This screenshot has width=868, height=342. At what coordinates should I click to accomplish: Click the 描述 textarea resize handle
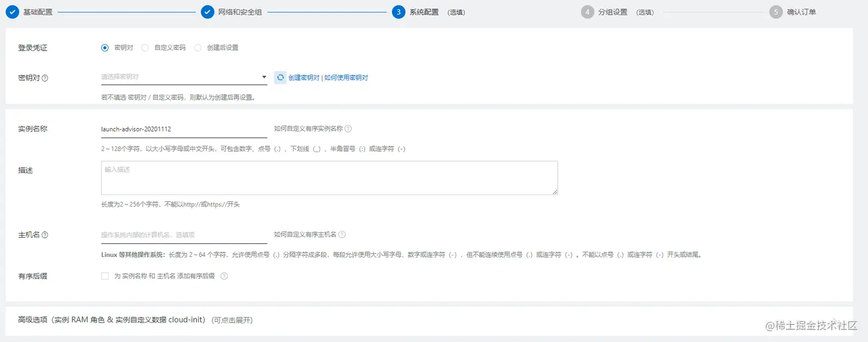click(x=555, y=192)
